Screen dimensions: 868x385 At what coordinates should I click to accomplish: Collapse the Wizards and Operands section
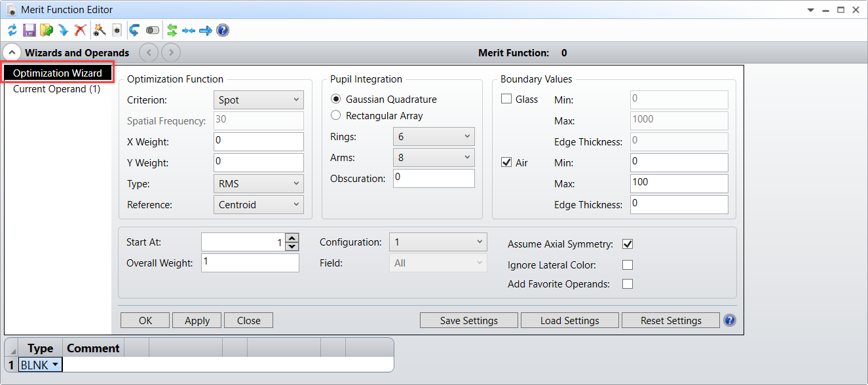(11, 52)
